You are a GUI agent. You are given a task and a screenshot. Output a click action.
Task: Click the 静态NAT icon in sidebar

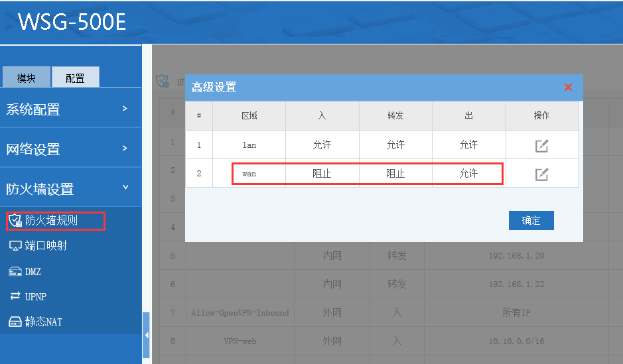point(15,322)
